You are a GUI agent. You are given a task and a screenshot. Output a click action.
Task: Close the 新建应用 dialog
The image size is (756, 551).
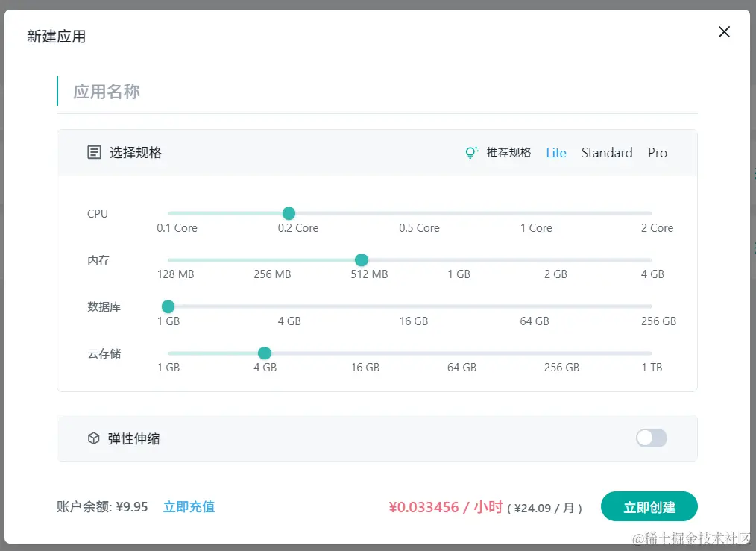(723, 31)
